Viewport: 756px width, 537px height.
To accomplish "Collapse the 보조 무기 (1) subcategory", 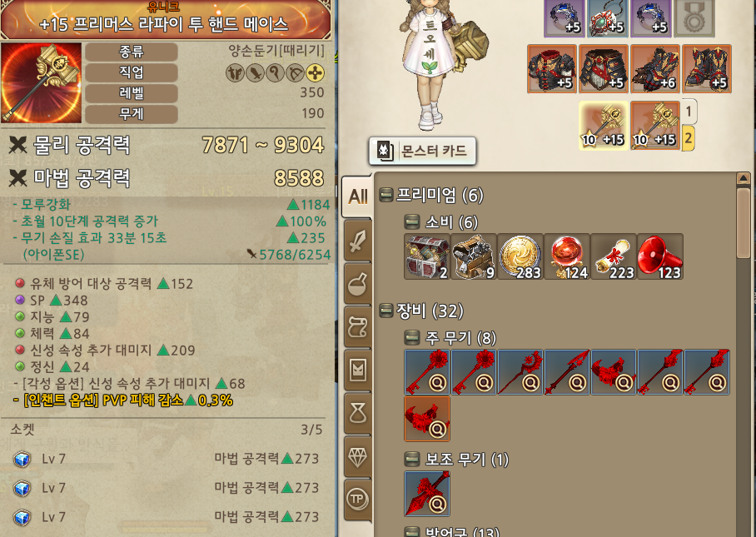I will coord(411,460).
